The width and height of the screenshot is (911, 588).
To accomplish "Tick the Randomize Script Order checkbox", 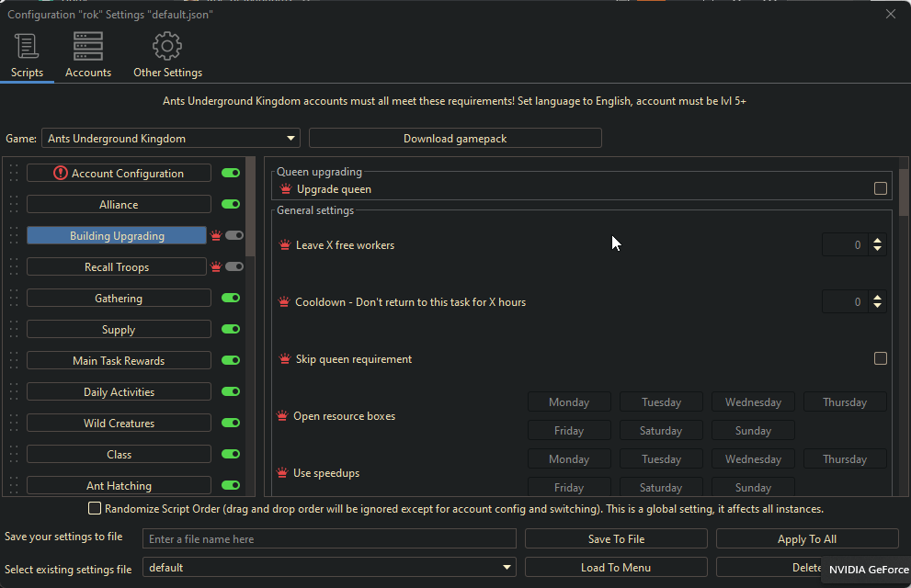I will 95,509.
